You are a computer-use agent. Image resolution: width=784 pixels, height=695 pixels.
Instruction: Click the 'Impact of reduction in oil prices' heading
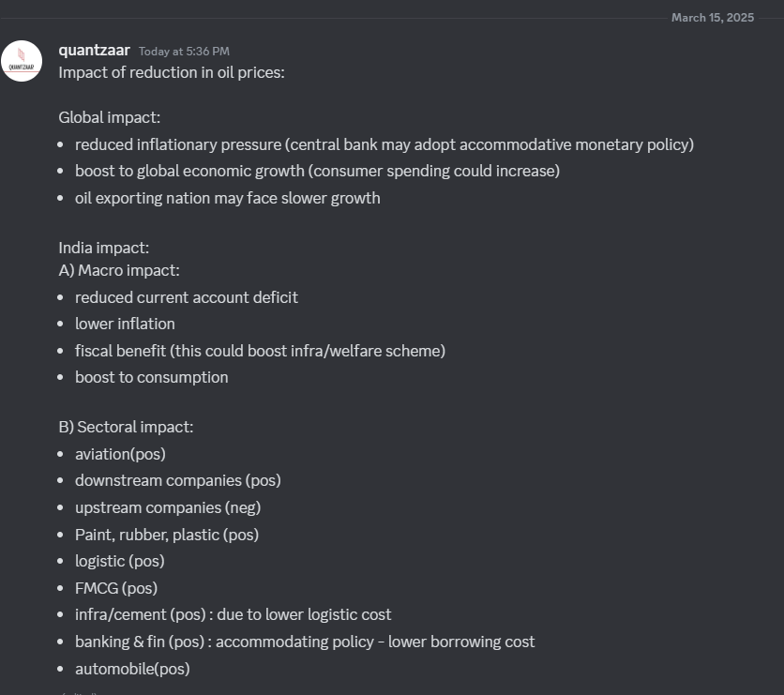[x=172, y=72]
